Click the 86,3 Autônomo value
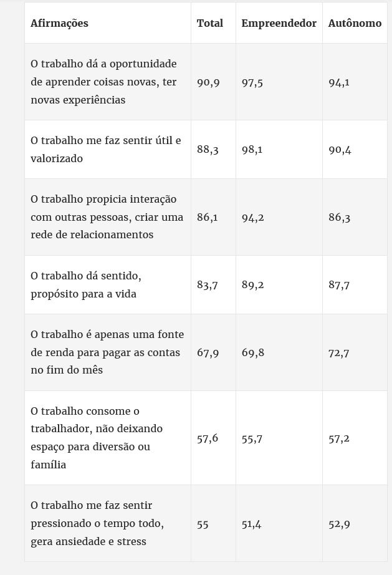Image resolution: width=392 pixels, height=575 pixels. click(340, 218)
